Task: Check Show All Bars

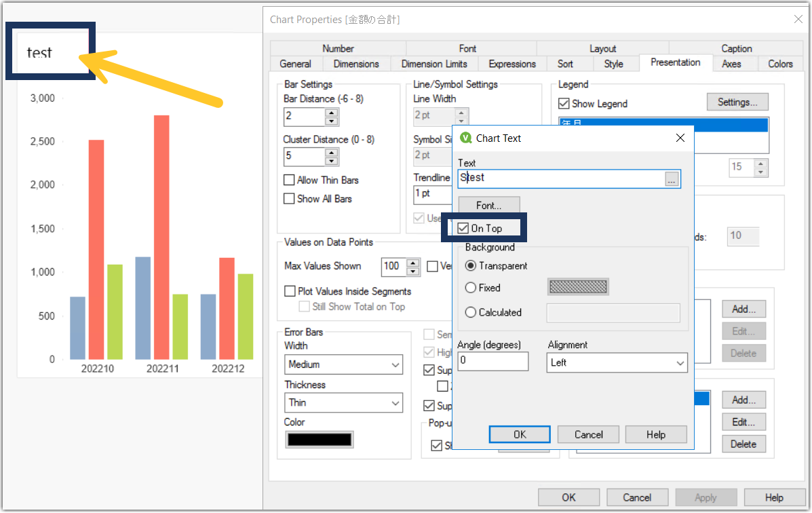Action: point(288,198)
